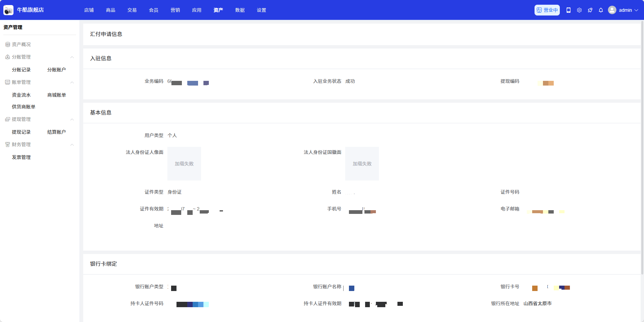Click the 山西省太原市 bank address value
Viewport: 644px width, 322px height.
coord(538,303)
